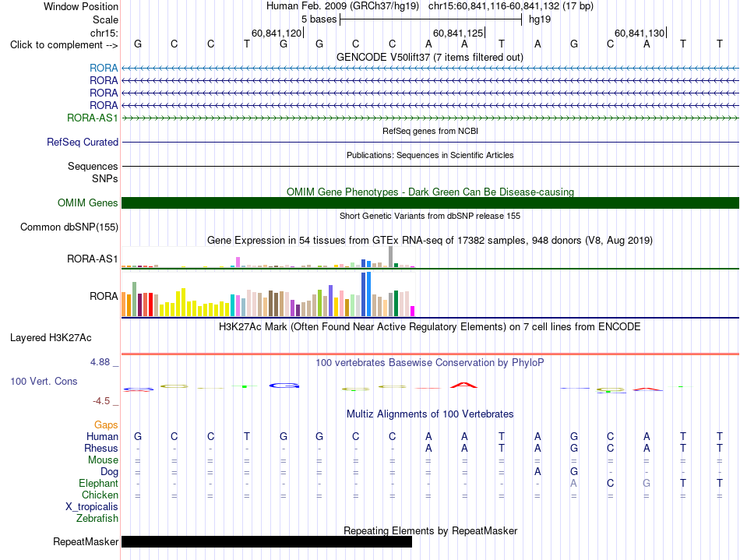740x560 pixels.
Task: Click the RORA-AS1 GTEx expression bar chart
Action: point(268,257)
